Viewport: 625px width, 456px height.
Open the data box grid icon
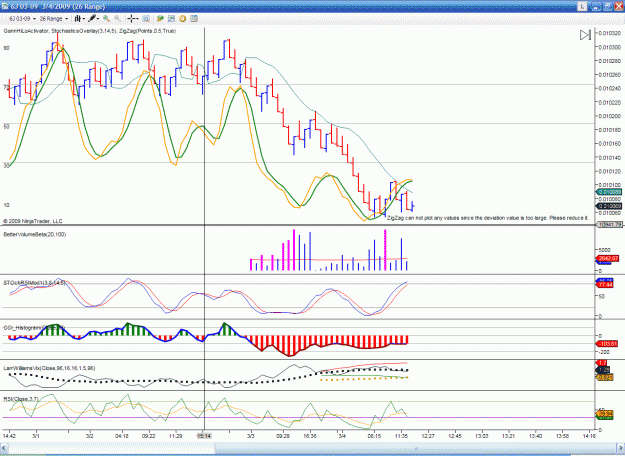click(194, 18)
